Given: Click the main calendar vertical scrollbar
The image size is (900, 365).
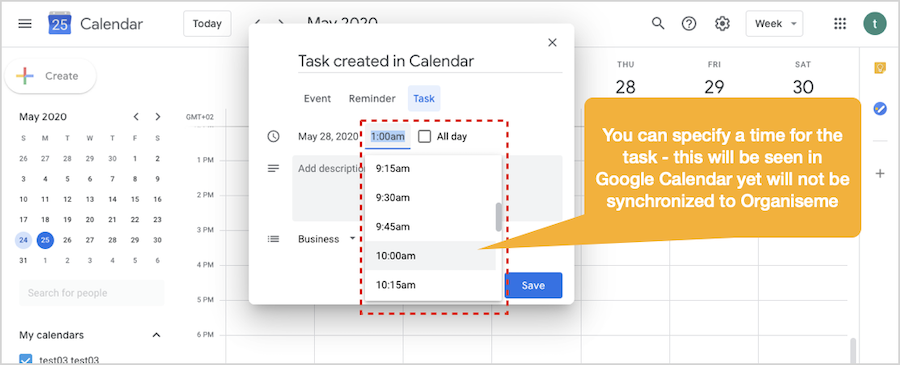Looking at the screenshot, I should [853, 350].
